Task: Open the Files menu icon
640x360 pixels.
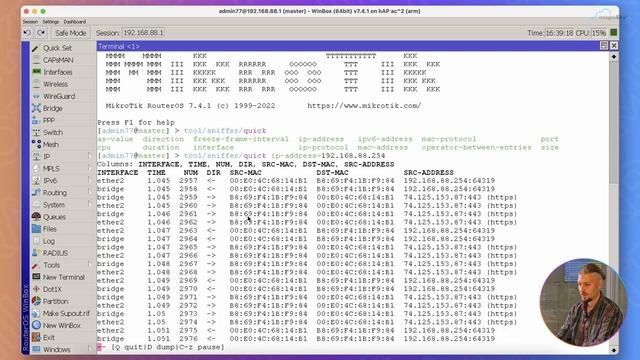Action: [x=36, y=229]
